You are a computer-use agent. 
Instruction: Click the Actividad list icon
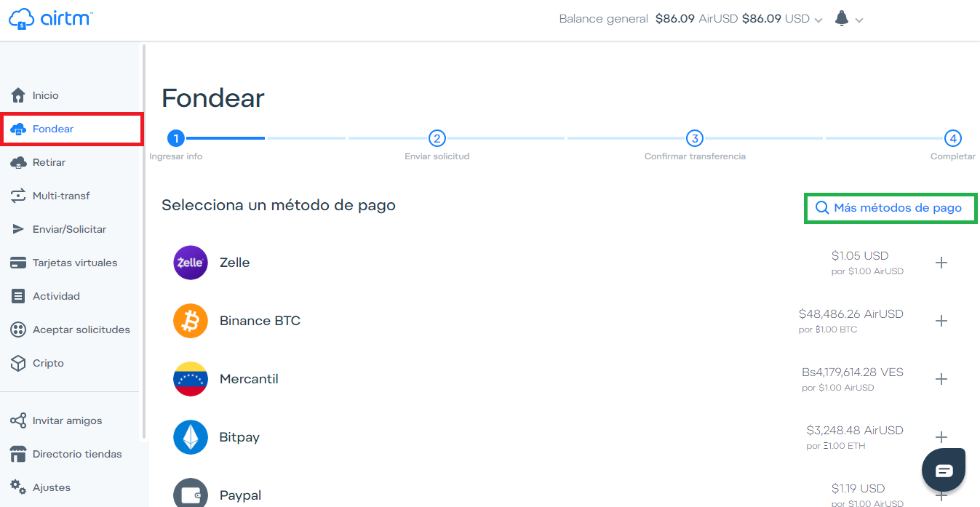pyautogui.click(x=18, y=296)
